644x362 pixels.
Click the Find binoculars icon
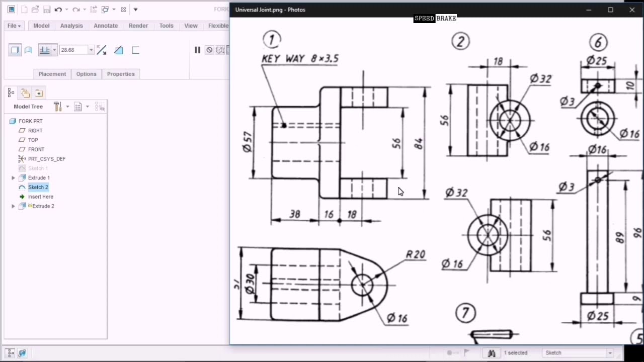(492, 353)
